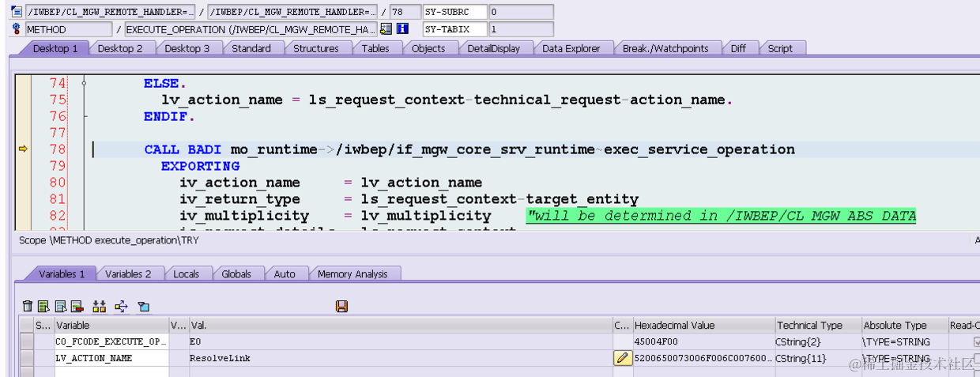Click the blue information icon
This screenshot has height=377, width=980.
click(402, 29)
